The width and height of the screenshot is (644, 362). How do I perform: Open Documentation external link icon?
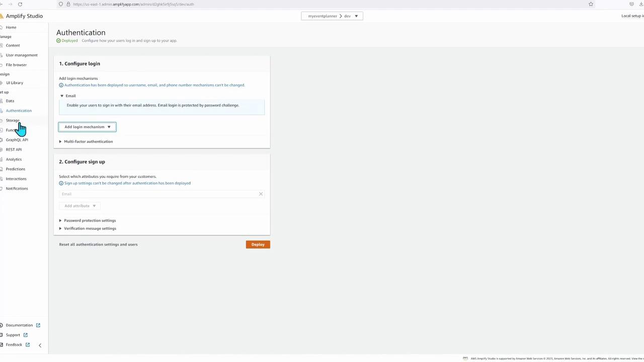38,325
